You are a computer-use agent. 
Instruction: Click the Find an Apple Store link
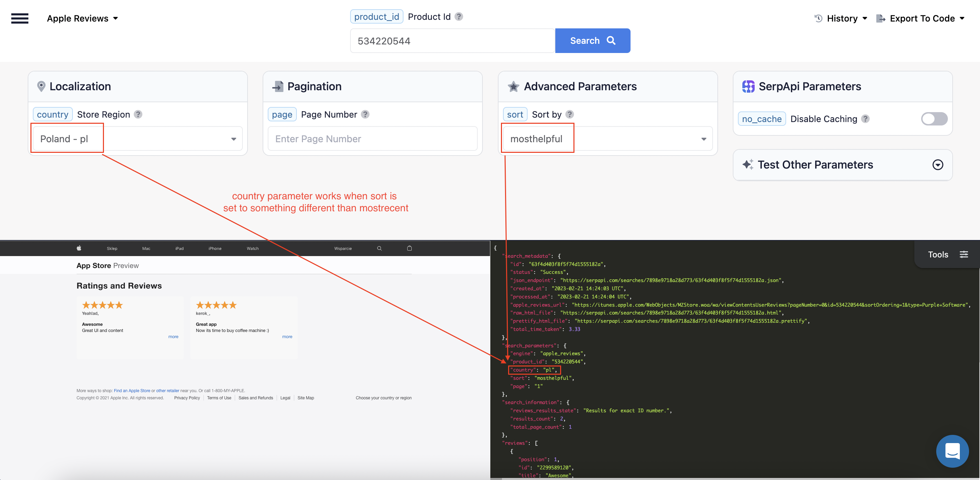point(132,391)
